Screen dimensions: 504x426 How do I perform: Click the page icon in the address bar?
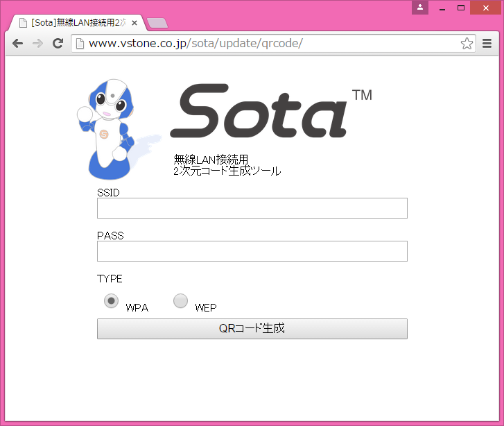tap(80, 44)
